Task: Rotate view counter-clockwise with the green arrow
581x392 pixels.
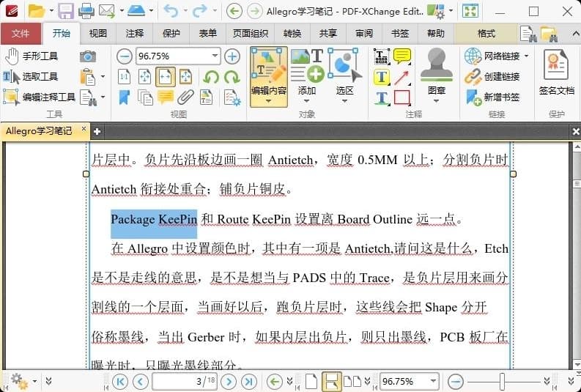Action: click(211, 77)
